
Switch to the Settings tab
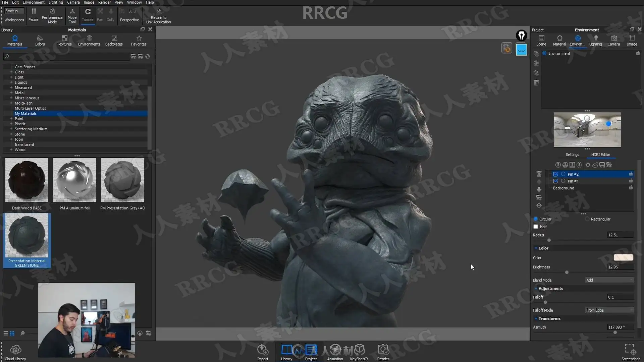572,155
